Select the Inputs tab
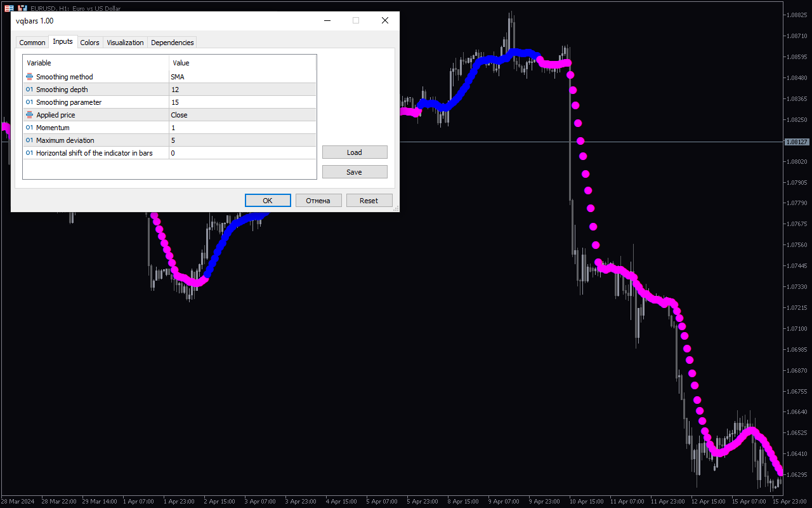 tap(63, 41)
